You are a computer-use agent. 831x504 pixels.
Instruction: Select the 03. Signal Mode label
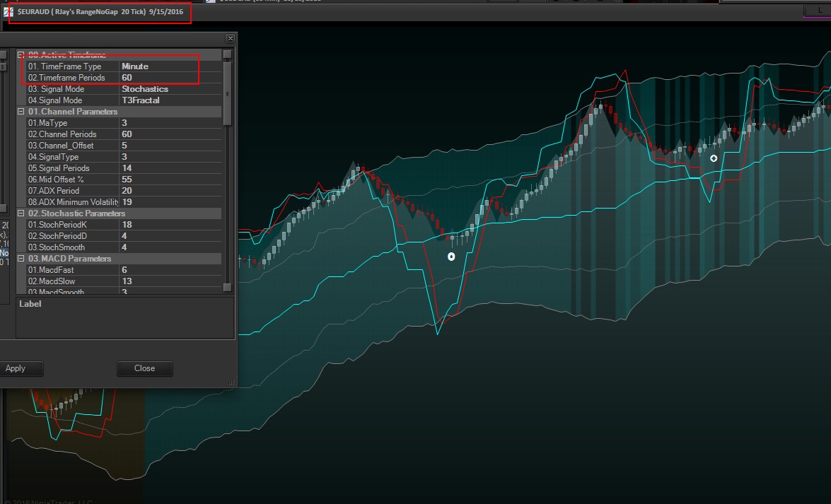56,89
